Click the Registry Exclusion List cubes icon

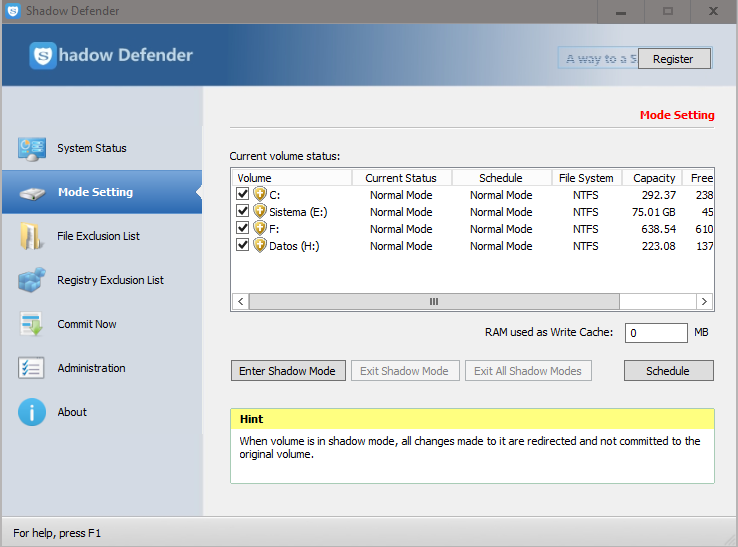(x=31, y=281)
